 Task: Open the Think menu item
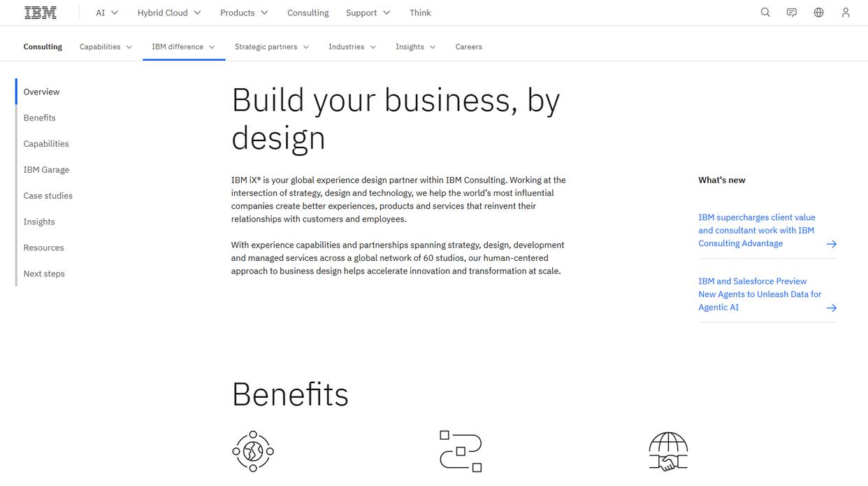coord(420,13)
